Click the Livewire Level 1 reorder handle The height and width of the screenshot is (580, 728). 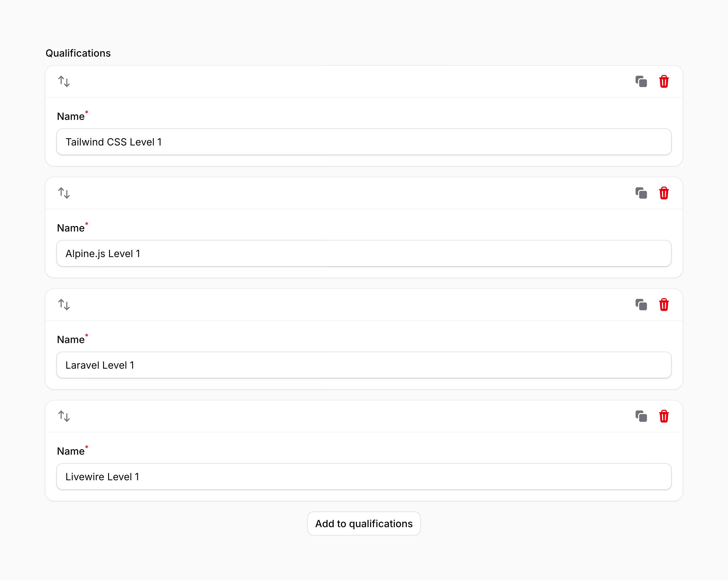coord(64,416)
